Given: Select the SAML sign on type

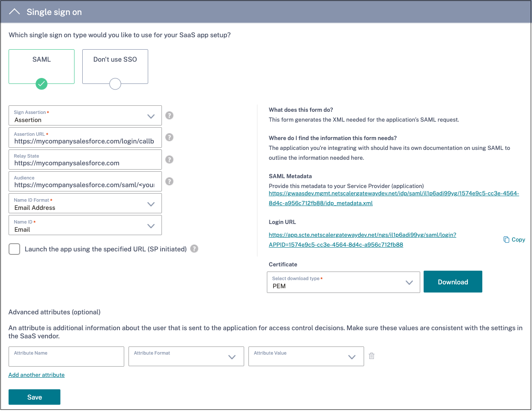Looking at the screenshot, I should pyautogui.click(x=42, y=66).
